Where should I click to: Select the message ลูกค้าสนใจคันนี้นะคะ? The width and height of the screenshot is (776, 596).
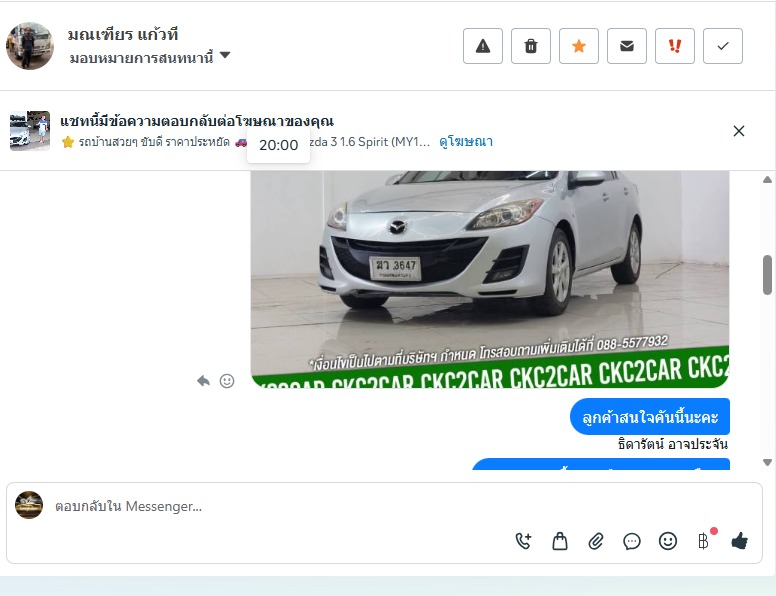650,417
